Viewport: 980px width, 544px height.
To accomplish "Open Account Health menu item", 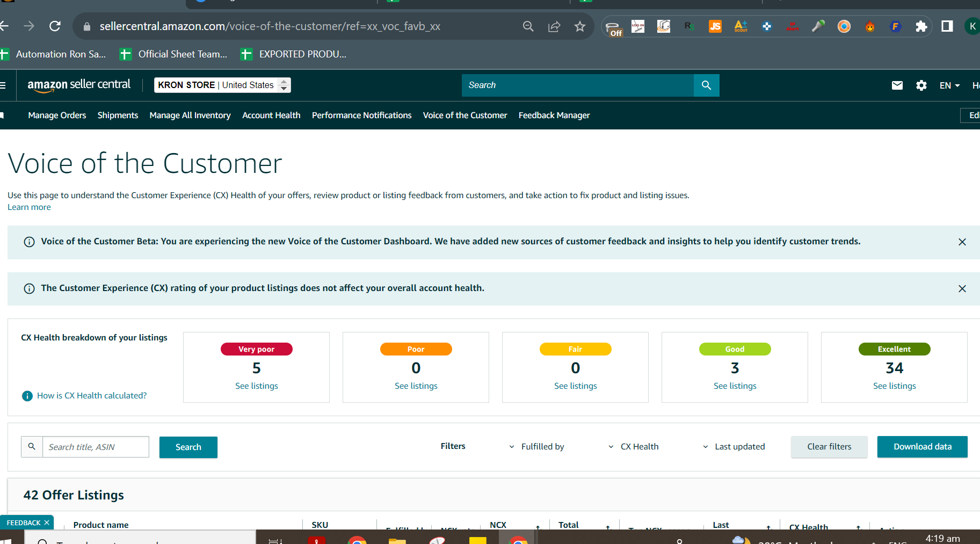I will [x=271, y=115].
